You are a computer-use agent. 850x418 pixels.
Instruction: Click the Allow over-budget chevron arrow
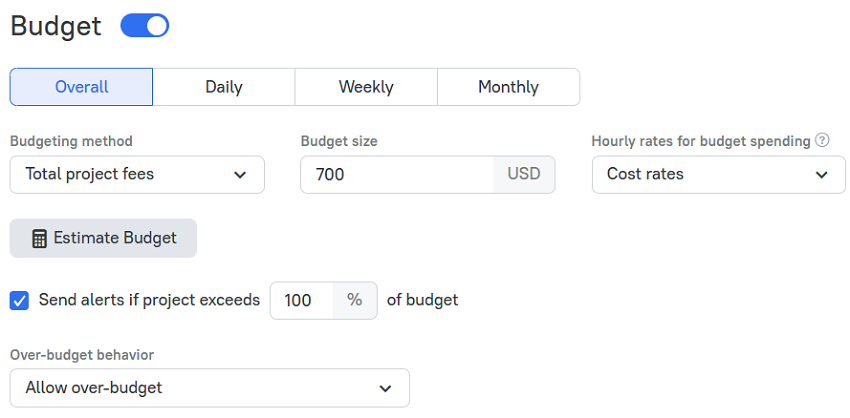385,388
